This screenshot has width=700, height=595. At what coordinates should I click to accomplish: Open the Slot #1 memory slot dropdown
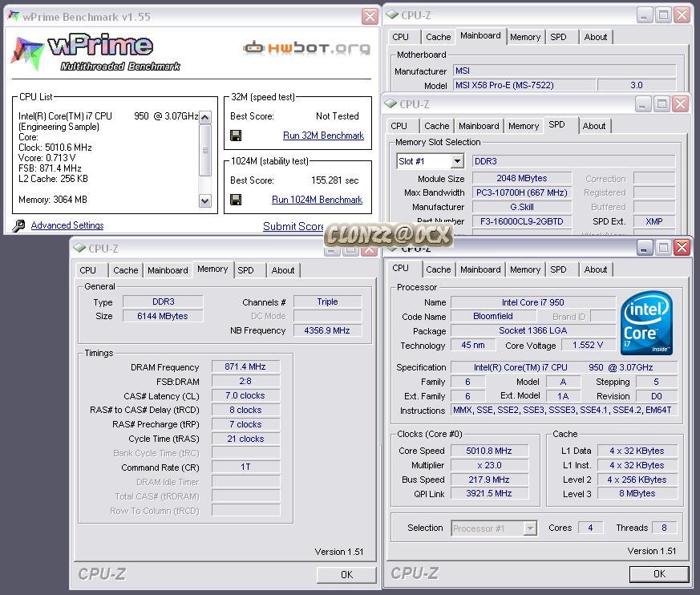[x=457, y=161]
